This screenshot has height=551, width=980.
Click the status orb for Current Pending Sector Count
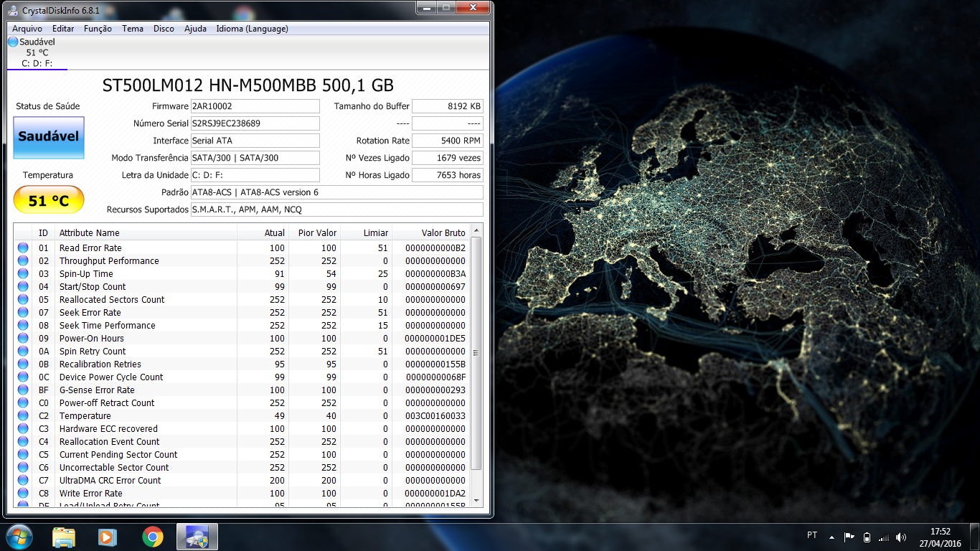coord(23,454)
